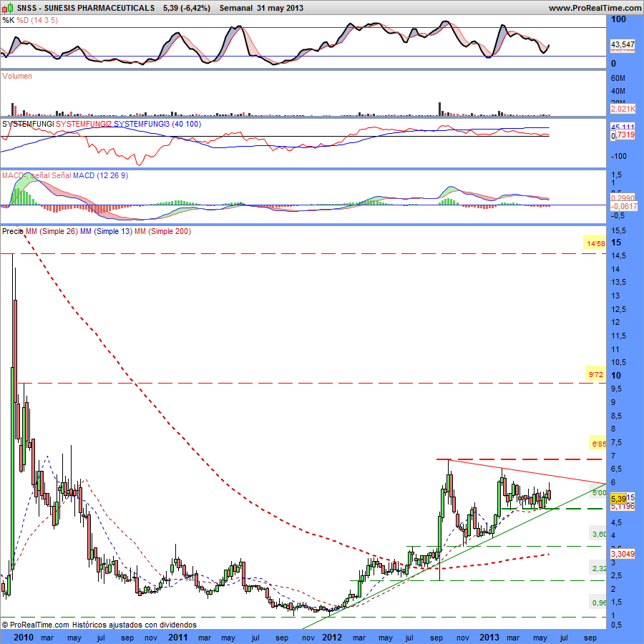Click the 5,1196 moving average value tag
The height and width of the screenshot is (644, 644).
coord(623,507)
